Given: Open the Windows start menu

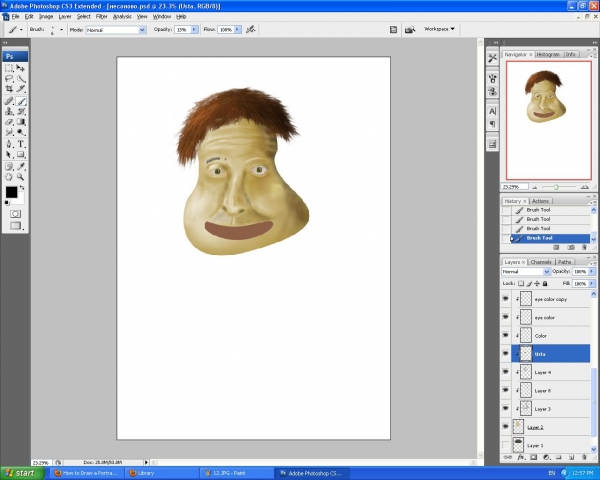Looking at the screenshot, I should click(x=21, y=473).
